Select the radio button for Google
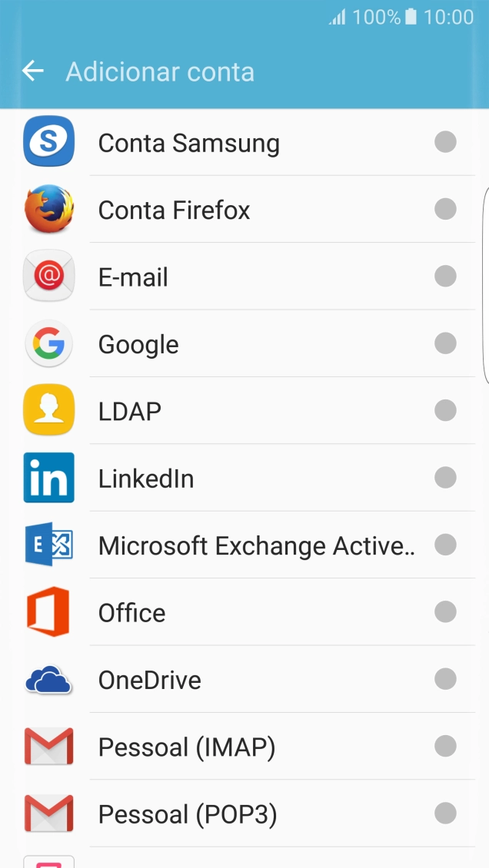 coord(444,343)
